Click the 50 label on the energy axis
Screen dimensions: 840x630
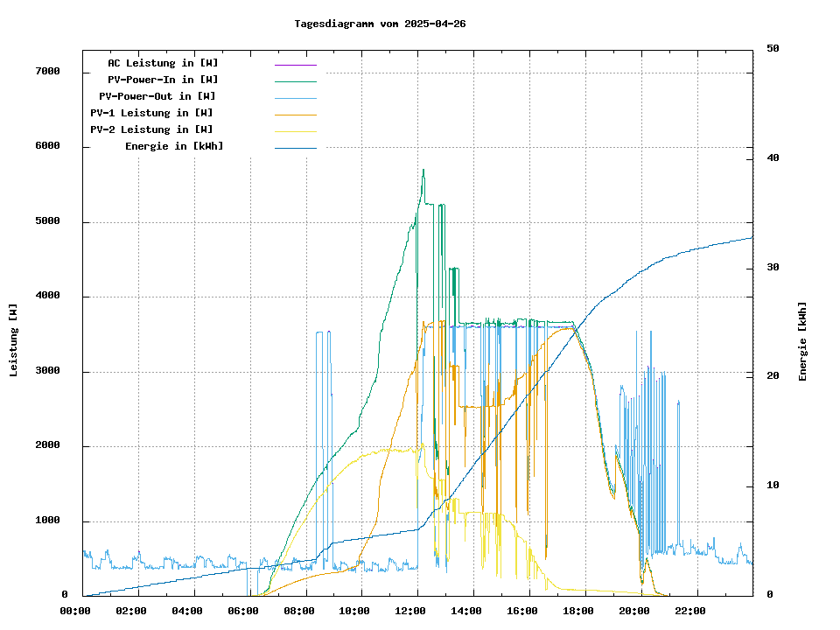(x=773, y=49)
